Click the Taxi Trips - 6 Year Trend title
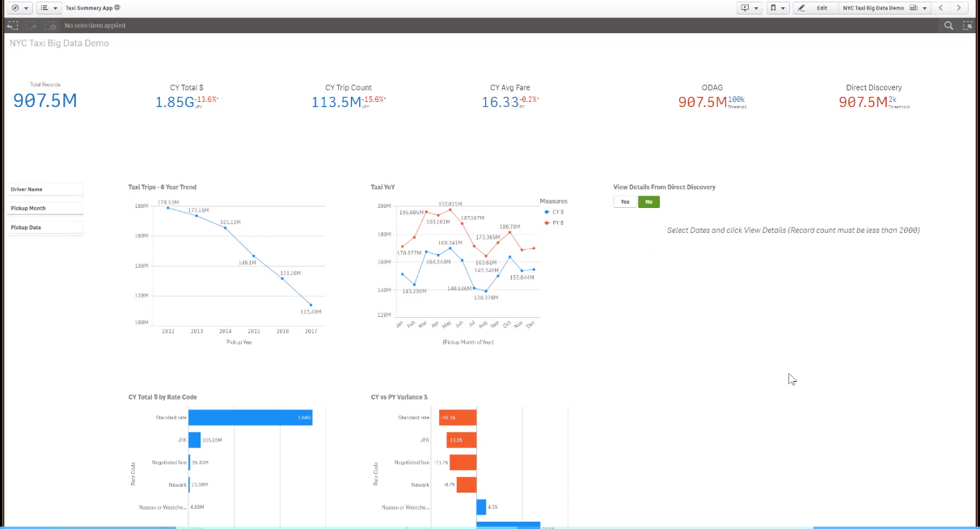This screenshot has width=980, height=529. (x=163, y=187)
